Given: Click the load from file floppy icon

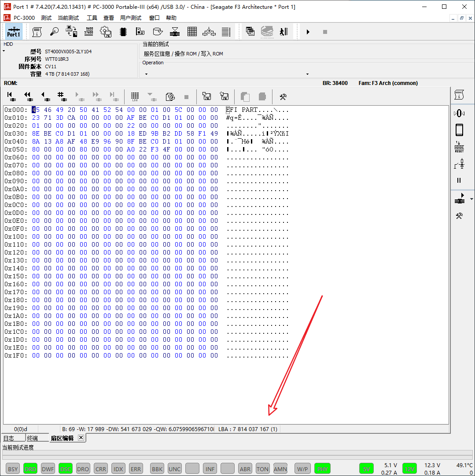Looking at the screenshot, I should (207, 96).
